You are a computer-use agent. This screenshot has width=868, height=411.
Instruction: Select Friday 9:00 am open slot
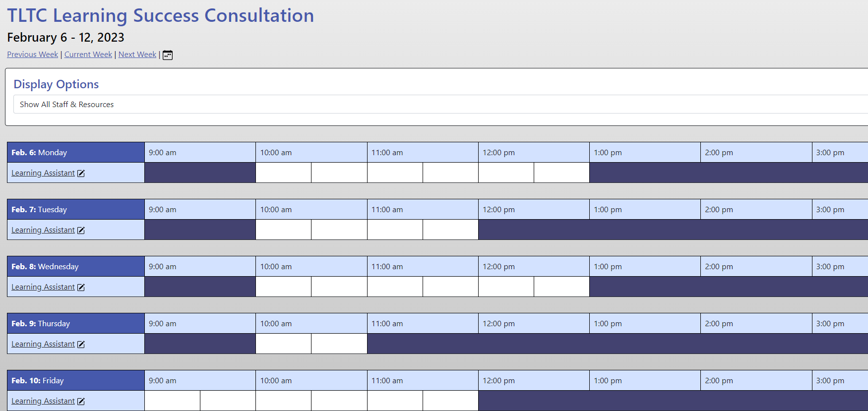coord(173,401)
